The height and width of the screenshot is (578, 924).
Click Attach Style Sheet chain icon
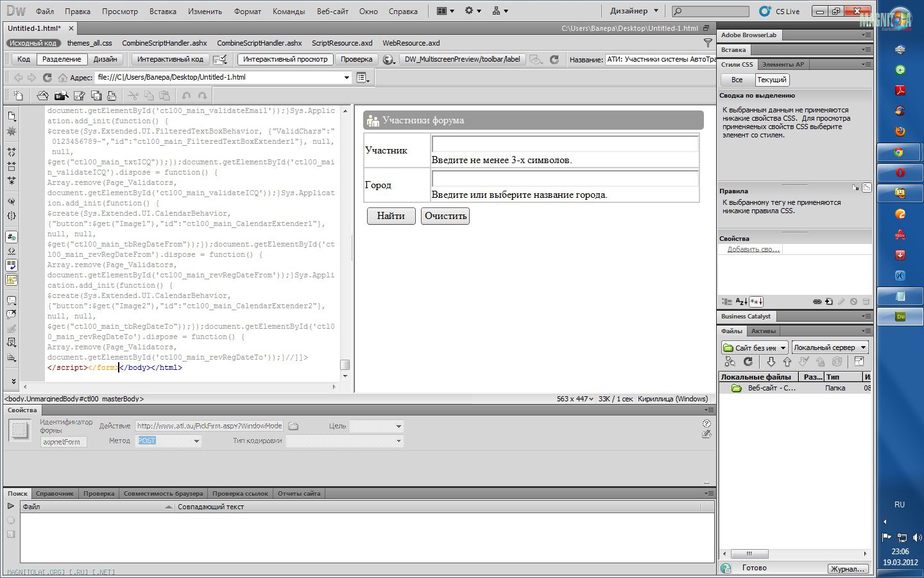pos(817,301)
